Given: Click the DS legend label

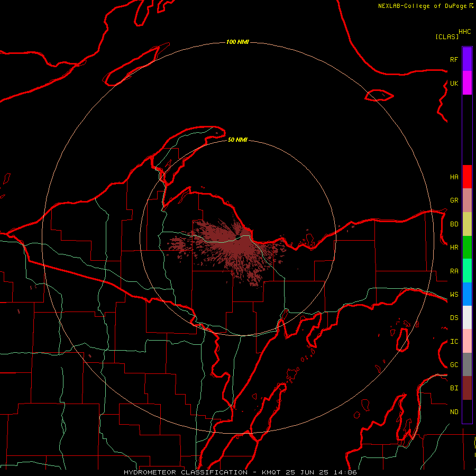Looking at the screenshot, I should 454,317.
